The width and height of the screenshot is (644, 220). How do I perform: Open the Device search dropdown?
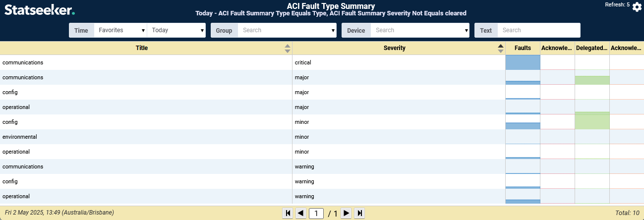pos(420,30)
